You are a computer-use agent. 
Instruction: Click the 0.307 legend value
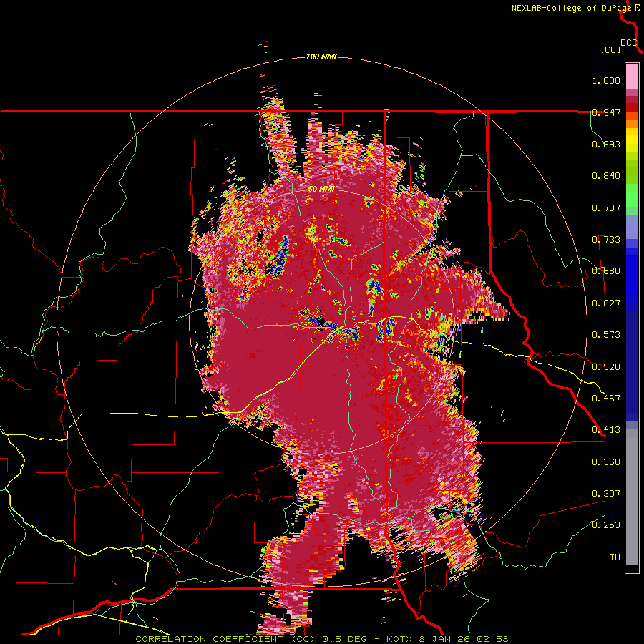606,494
